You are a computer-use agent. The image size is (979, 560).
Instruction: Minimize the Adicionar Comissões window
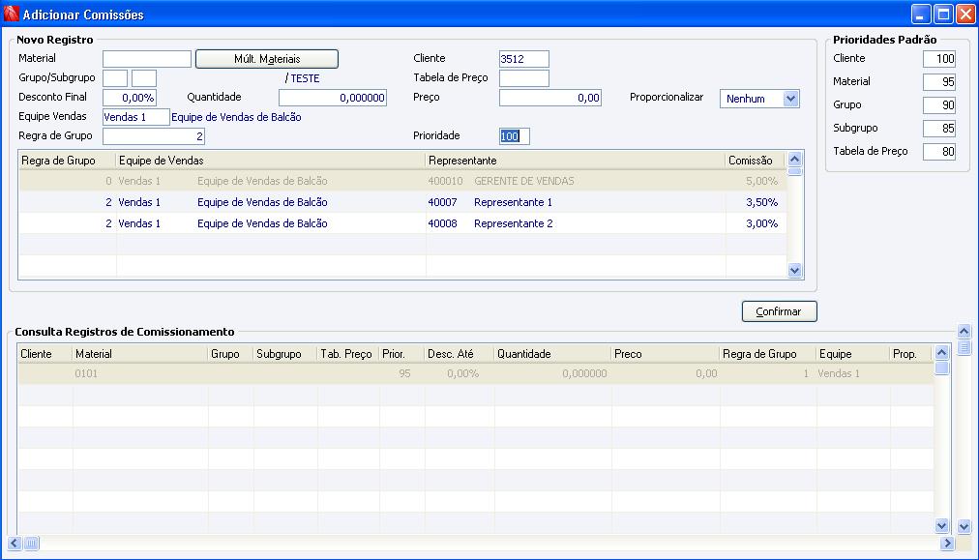point(921,14)
